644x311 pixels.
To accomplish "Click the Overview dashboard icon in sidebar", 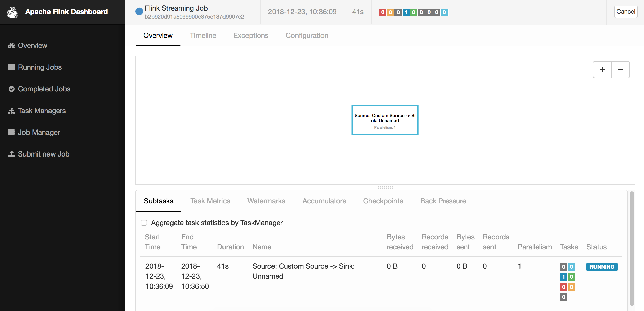I will (x=11, y=46).
